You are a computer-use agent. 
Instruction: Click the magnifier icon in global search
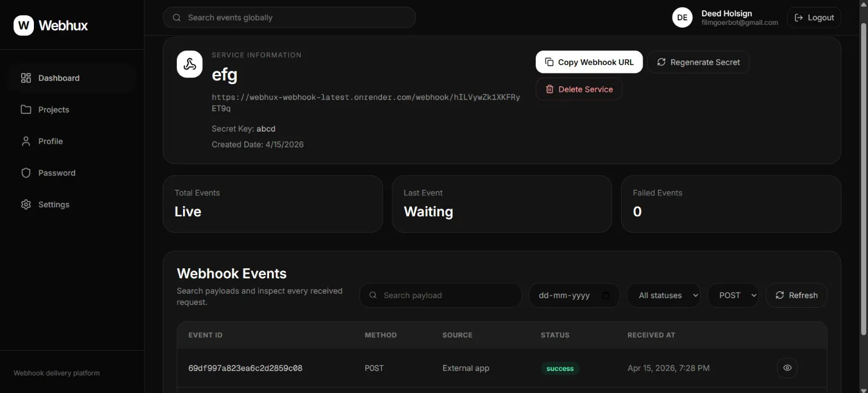coord(177,18)
